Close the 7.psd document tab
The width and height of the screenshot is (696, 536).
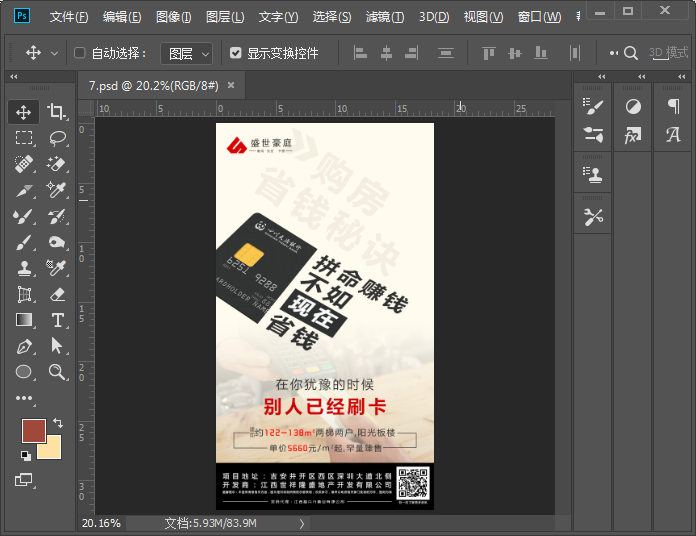point(231,85)
